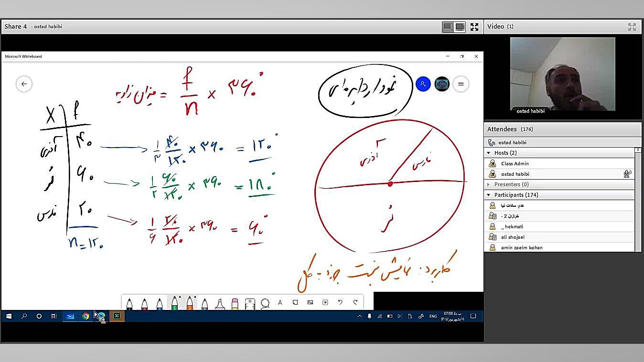Switch the ENG input language
This screenshot has width=644, height=362.
[x=433, y=316]
